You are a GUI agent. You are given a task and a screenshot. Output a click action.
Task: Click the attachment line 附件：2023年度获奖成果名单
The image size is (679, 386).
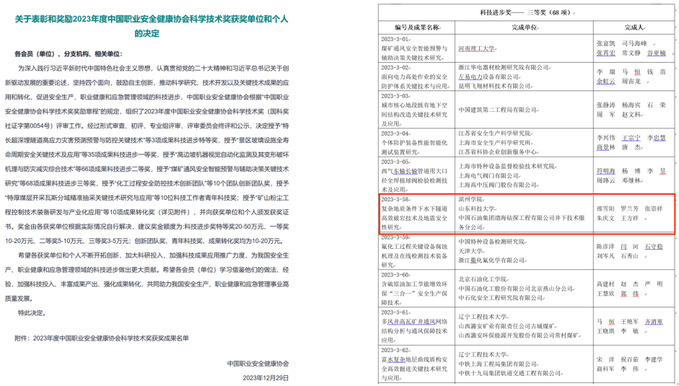click(102, 338)
